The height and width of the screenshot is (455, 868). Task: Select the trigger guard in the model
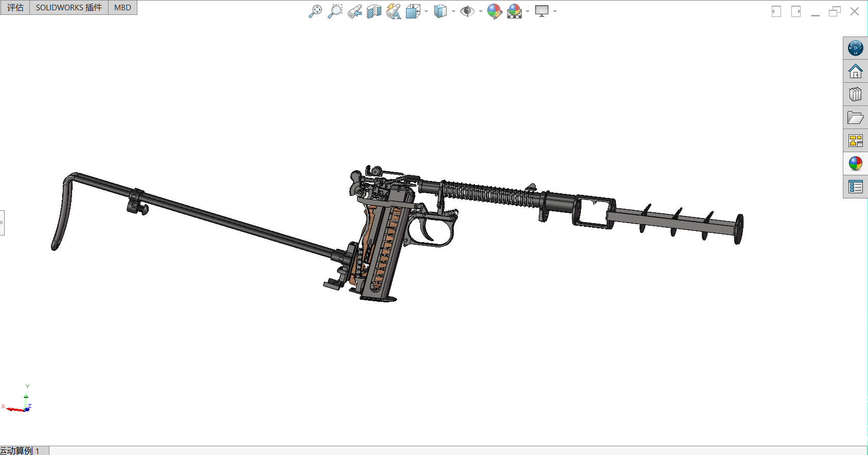click(431, 230)
